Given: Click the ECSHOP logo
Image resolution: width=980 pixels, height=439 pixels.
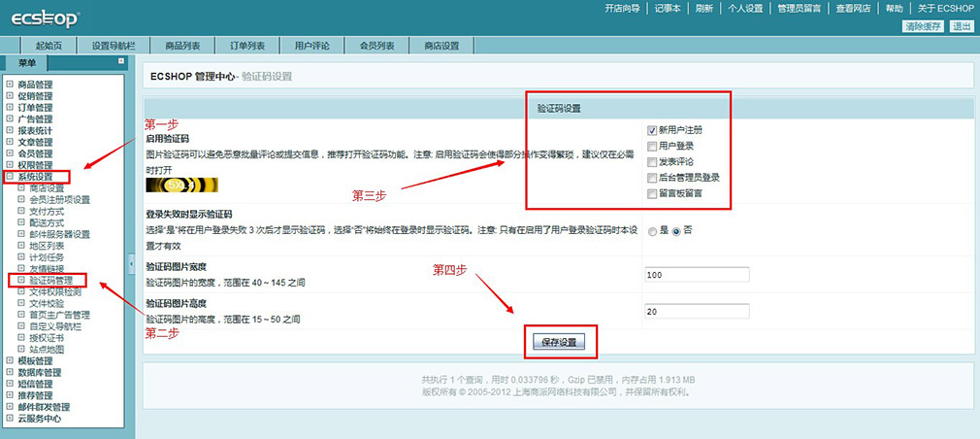Looking at the screenshot, I should tap(45, 18).
